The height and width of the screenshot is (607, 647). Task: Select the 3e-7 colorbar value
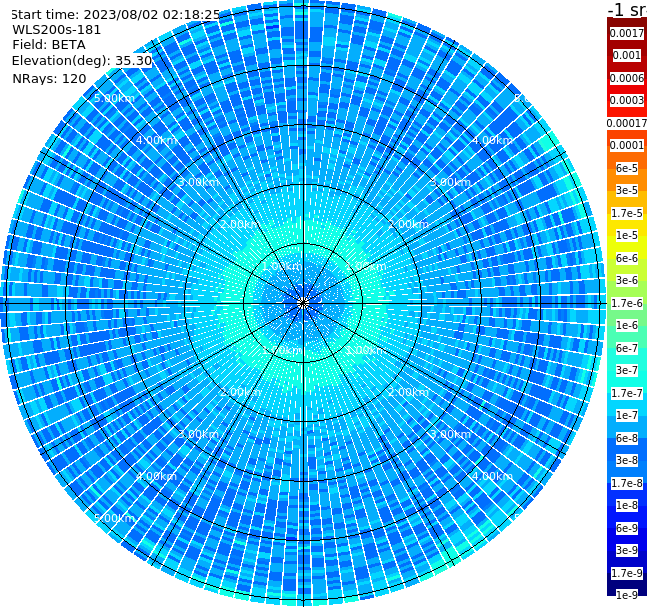[x=627, y=370]
